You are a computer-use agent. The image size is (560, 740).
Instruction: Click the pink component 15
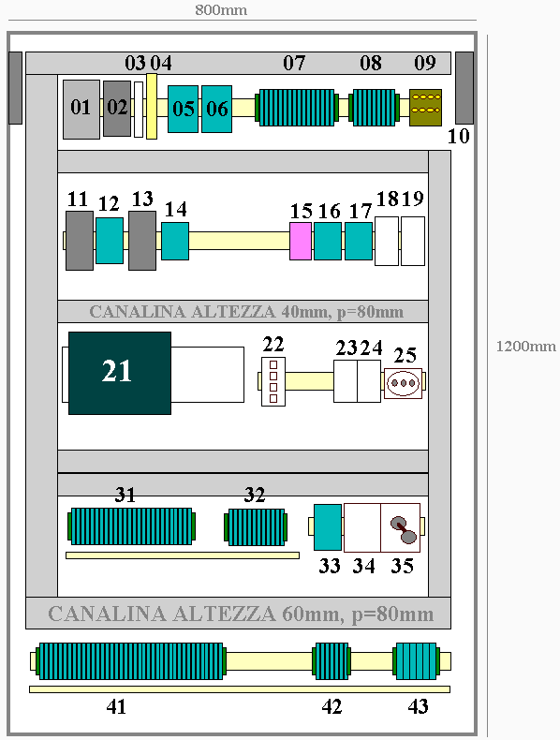coord(301,241)
